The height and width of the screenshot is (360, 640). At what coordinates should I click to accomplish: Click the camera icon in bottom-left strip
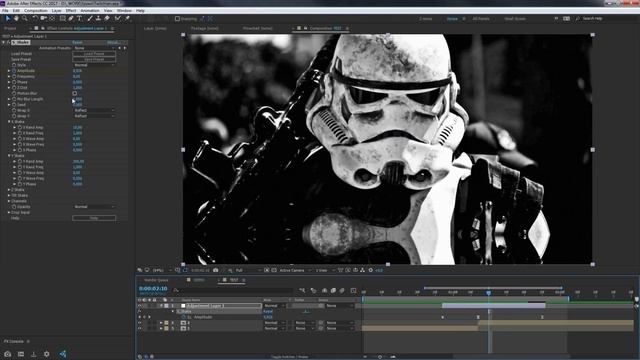tap(7, 354)
